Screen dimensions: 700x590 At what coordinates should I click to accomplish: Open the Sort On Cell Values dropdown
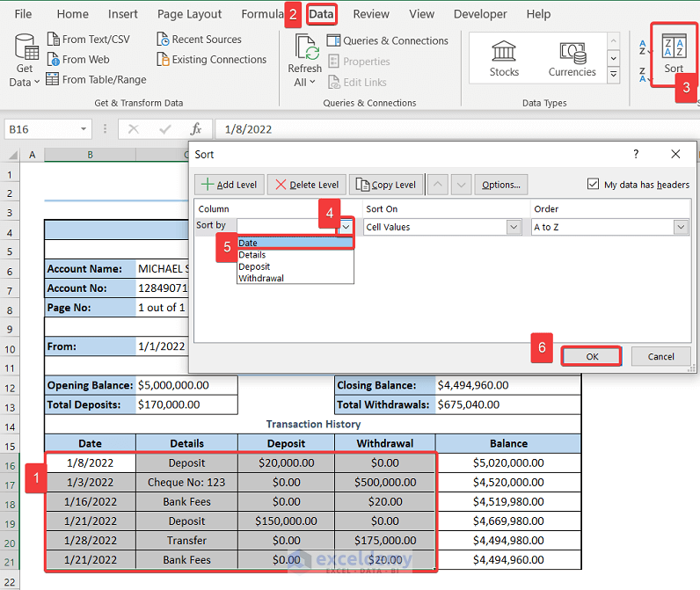click(514, 227)
